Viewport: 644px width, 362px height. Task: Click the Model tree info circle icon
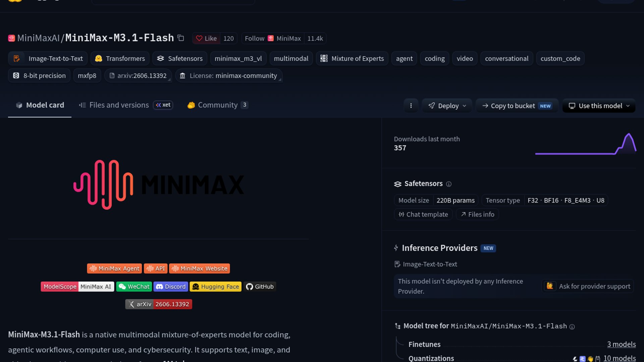pos(572,327)
